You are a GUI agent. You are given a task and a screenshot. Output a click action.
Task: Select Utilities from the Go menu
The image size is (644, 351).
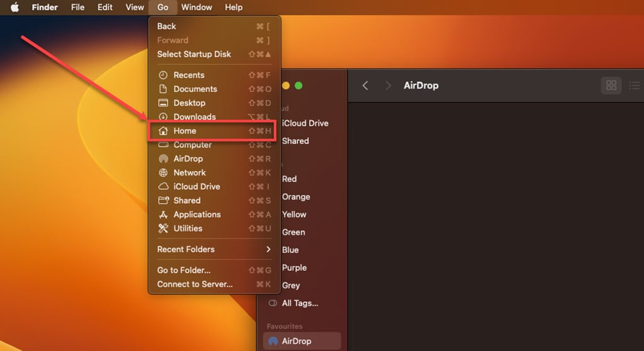[x=215, y=228]
